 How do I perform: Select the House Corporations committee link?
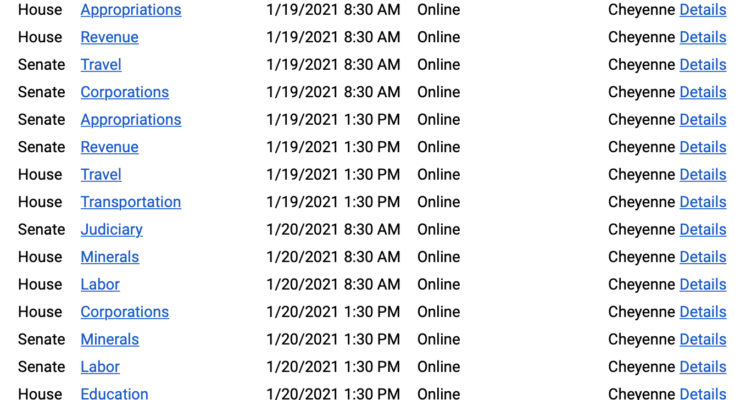pos(125,312)
